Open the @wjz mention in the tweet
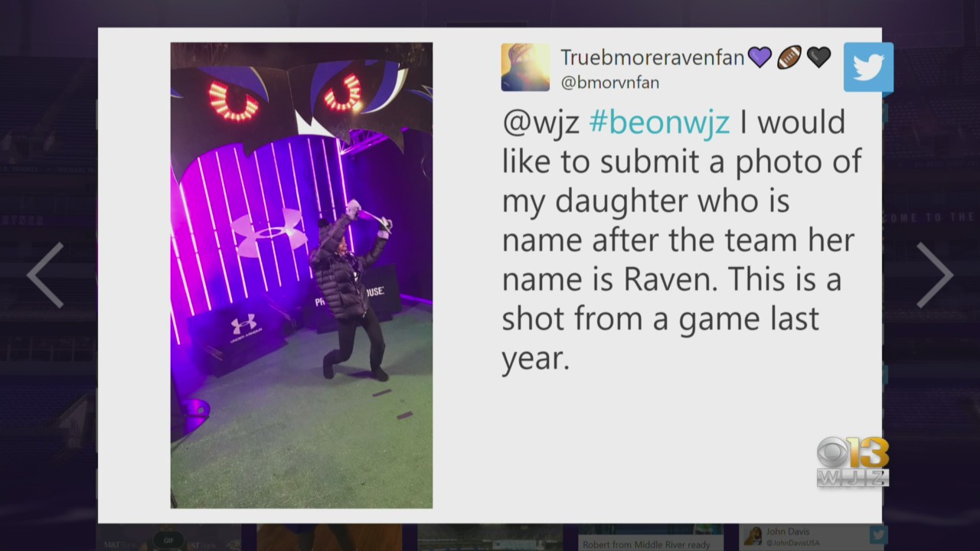The image size is (980, 551). [541, 123]
